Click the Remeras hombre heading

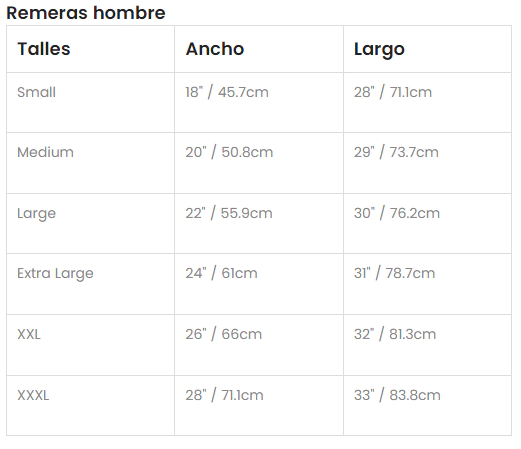(86, 13)
